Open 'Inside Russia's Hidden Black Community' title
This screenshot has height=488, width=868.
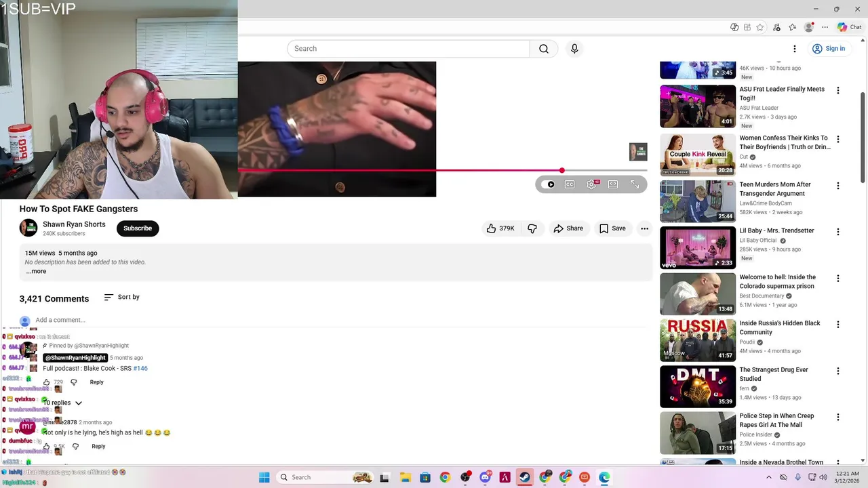780,327
